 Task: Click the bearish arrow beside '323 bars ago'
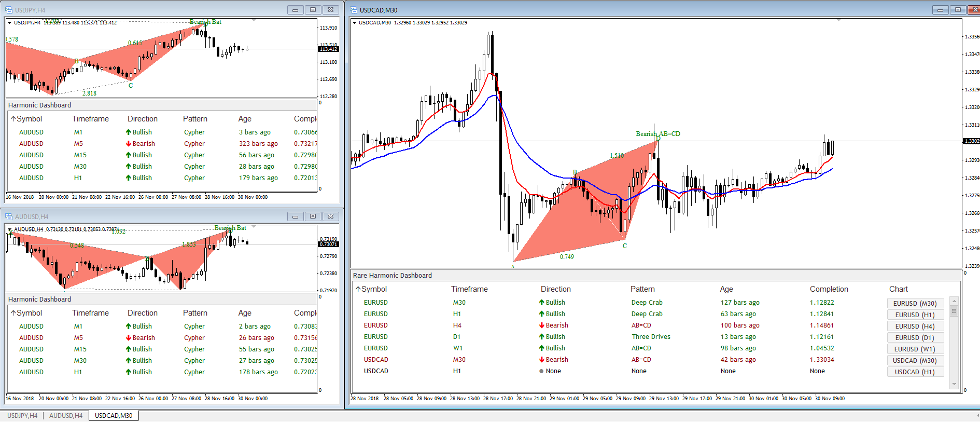(128, 144)
